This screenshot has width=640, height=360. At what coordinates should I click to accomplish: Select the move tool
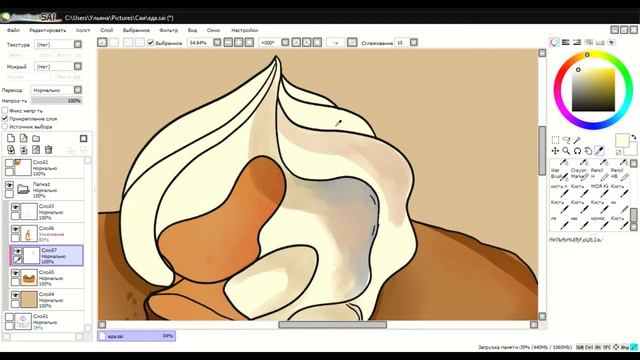556,151
